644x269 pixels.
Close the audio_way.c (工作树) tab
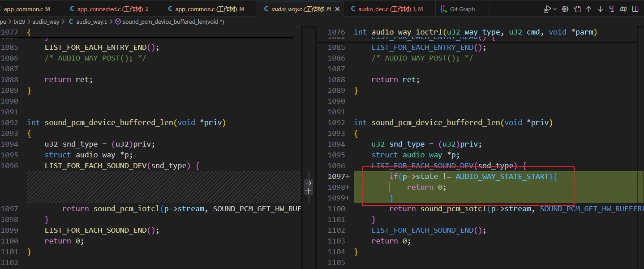337,9
